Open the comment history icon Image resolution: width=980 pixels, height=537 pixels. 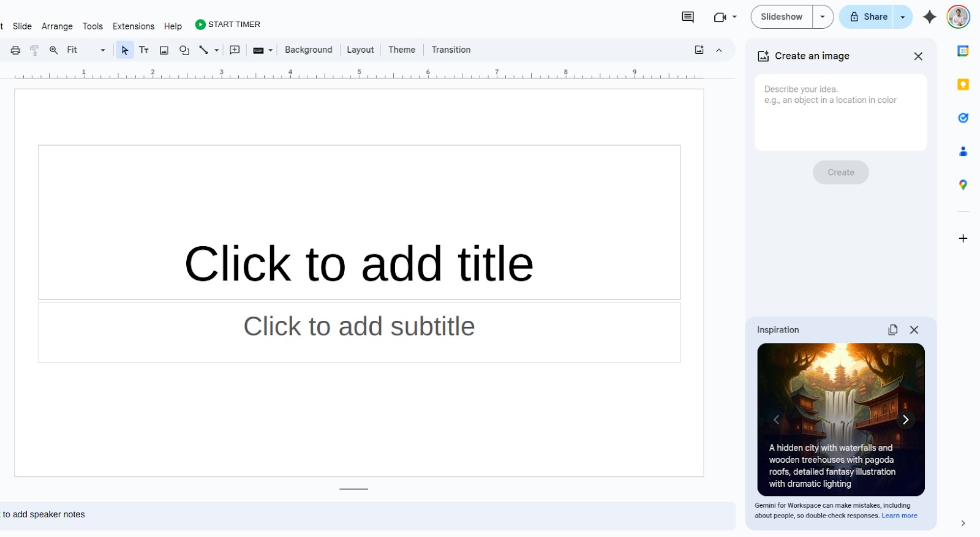[x=688, y=17]
